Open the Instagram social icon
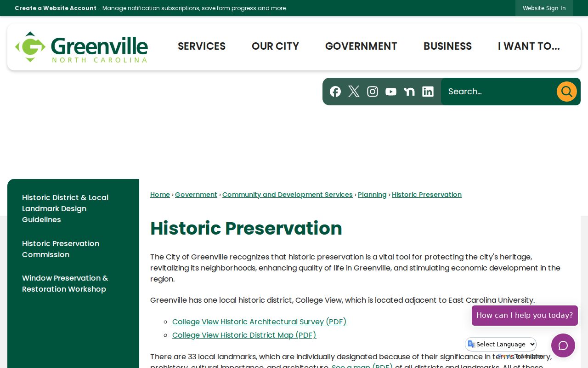The width and height of the screenshot is (588, 368). click(373, 92)
